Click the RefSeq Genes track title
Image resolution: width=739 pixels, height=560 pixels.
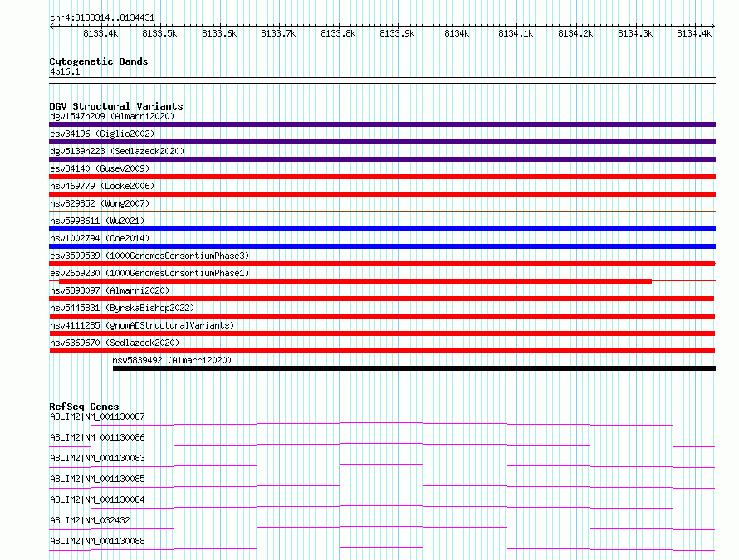(x=85, y=407)
